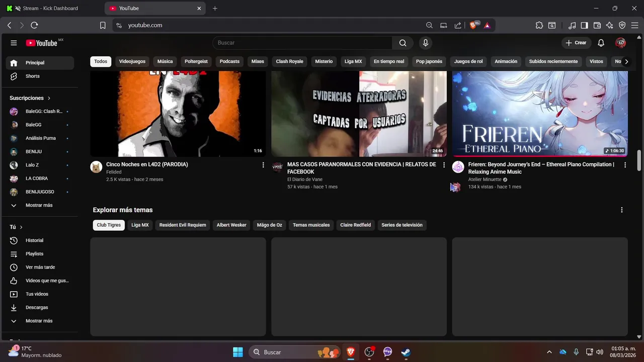Viewport: 644px width, 362px height.
Task: Click the Crear button
Action: click(x=576, y=43)
